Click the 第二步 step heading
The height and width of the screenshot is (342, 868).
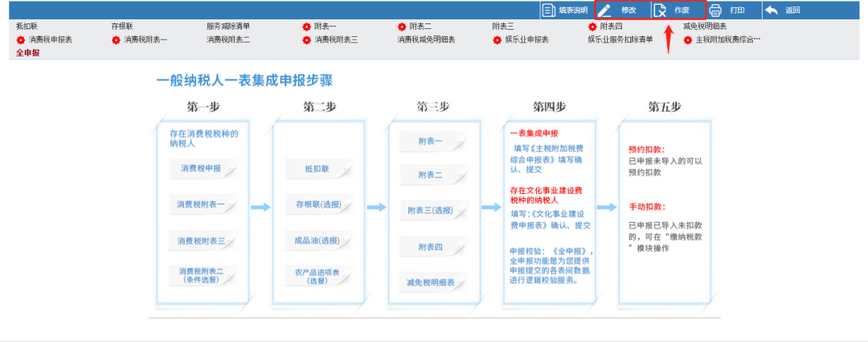point(319,108)
